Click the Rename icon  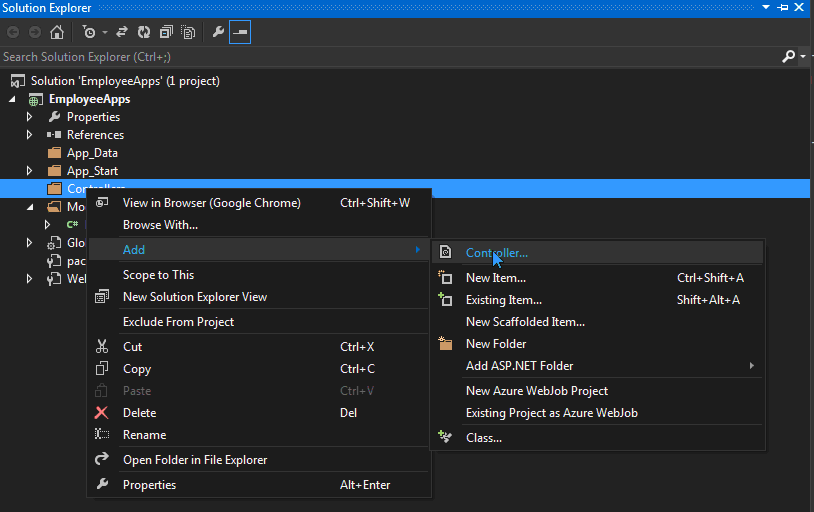click(x=102, y=434)
